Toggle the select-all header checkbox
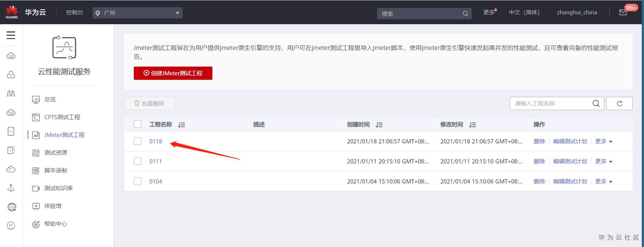The image size is (644, 247). coord(138,124)
